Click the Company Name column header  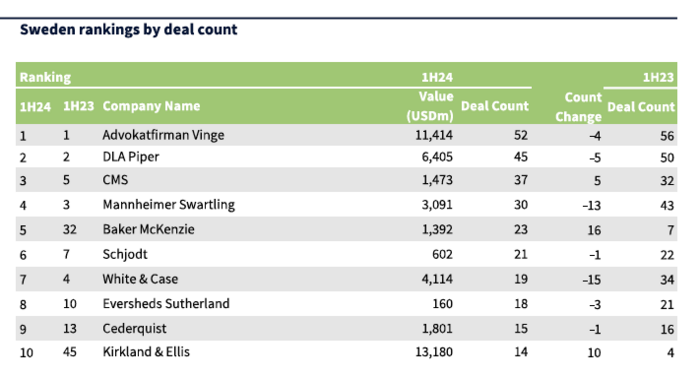coord(151,106)
